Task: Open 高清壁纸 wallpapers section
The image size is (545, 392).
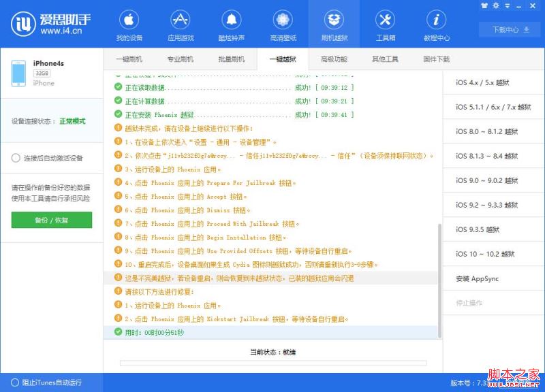Action: [283, 25]
